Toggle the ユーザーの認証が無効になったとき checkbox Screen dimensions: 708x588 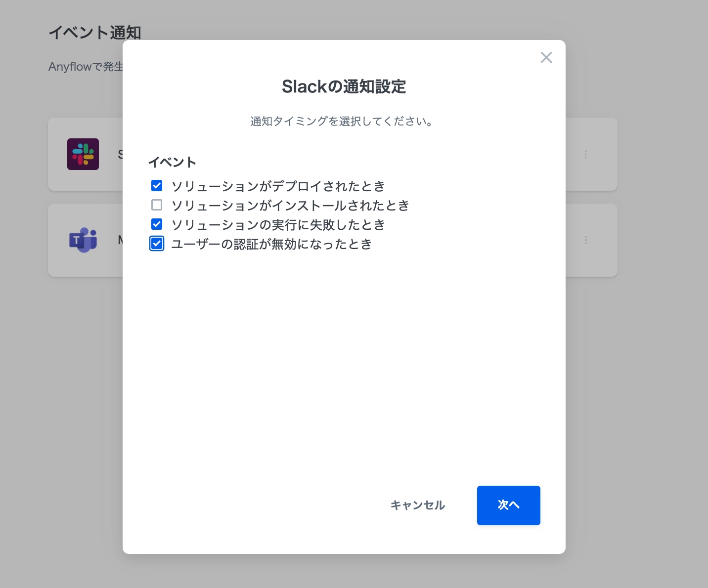click(x=157, y=244)
